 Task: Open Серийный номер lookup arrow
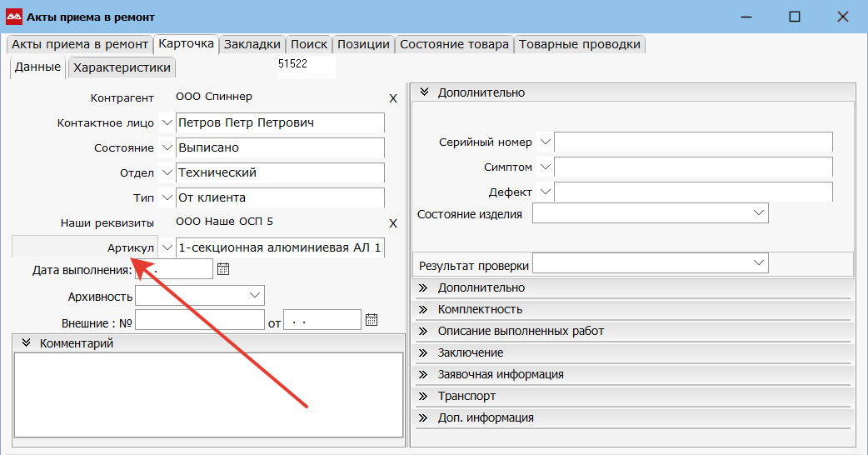(546, 142)
